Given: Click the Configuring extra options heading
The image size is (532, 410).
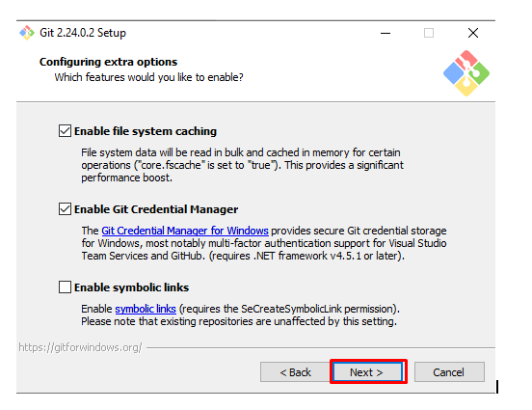Looking at the screenshot, I should click(x=108, y=62).
